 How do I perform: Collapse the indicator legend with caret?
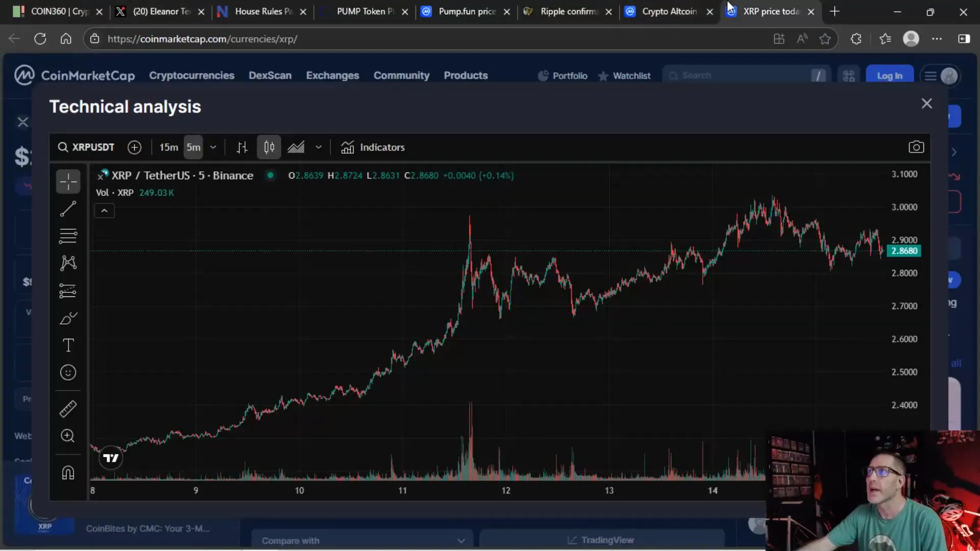tap(104, 211)
